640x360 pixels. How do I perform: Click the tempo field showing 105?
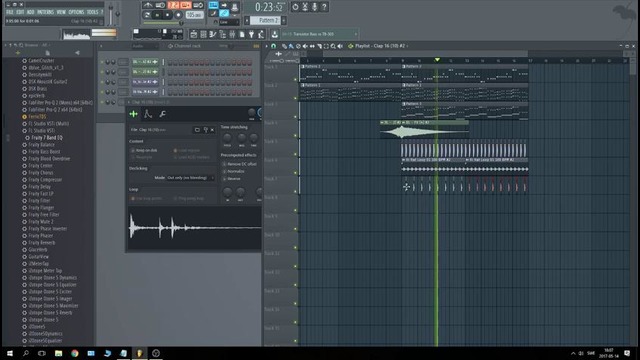194,15
